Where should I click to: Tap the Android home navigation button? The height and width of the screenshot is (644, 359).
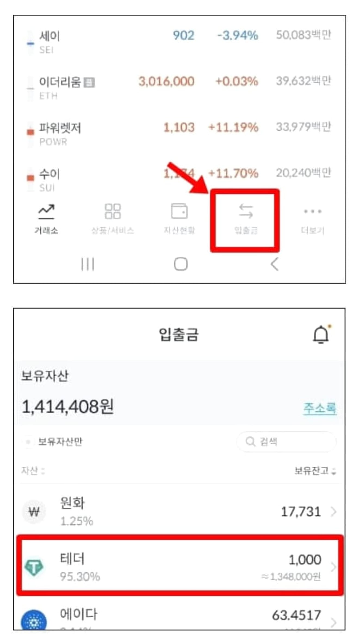pyautogui.click(x=181, y=264)
